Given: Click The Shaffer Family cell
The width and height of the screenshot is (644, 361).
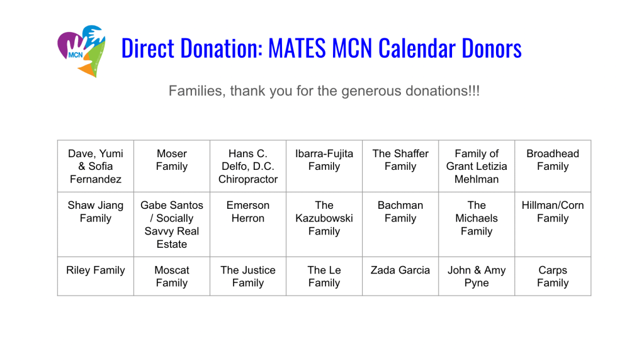Looking at the screenshot, I should (400, 160).
